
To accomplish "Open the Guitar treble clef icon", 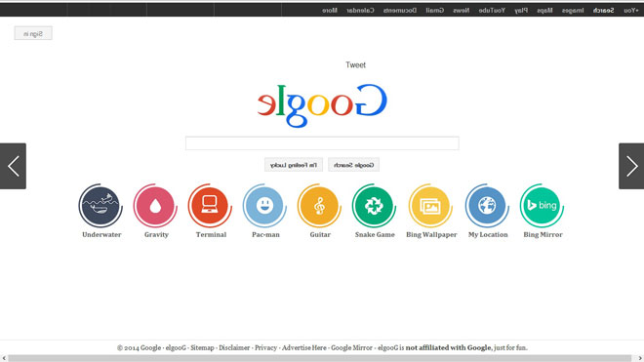I will (x=319, y=206).
